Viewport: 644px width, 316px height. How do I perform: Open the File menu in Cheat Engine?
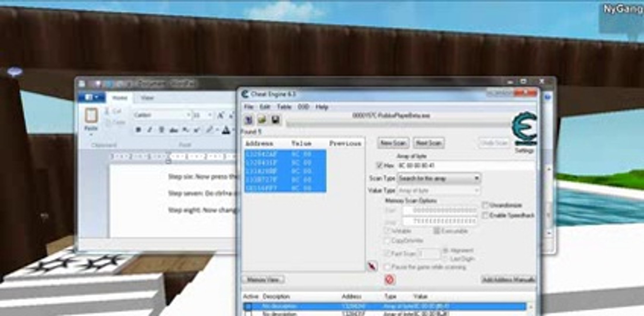[248, 107]
